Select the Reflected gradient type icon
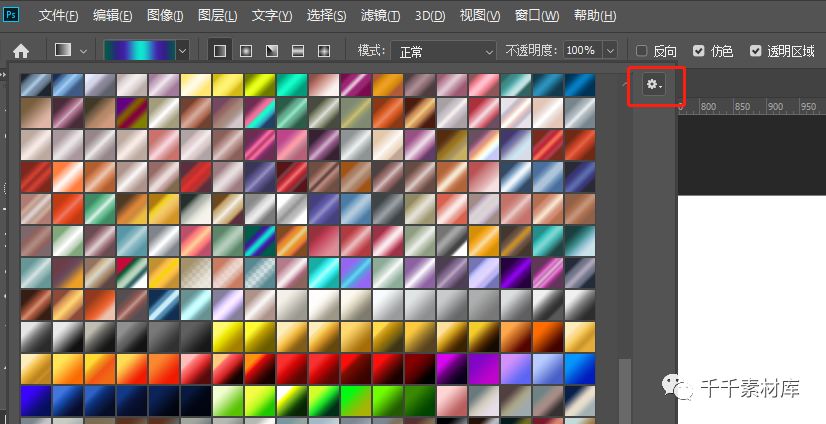The image size is (826, 424). click(x=298, y=51)
